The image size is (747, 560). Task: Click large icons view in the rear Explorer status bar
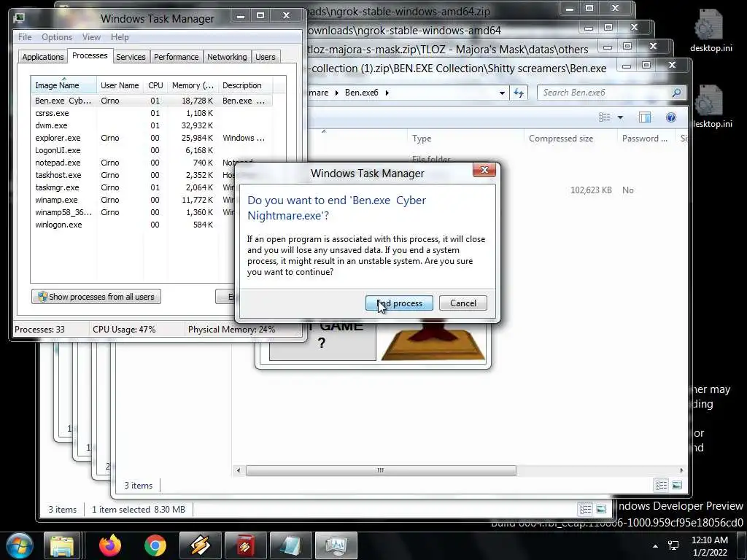pyautogui.click(x=601, y=510)
